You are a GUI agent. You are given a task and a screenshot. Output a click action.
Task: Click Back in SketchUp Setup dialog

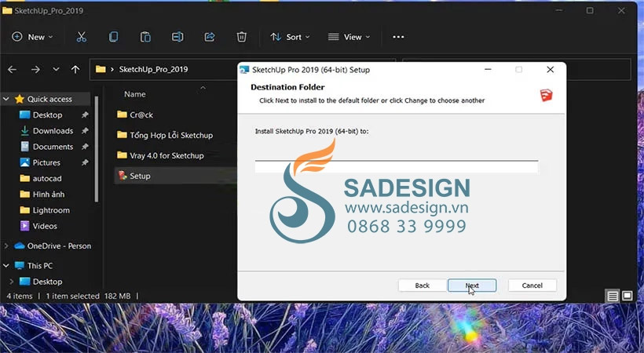423,286
